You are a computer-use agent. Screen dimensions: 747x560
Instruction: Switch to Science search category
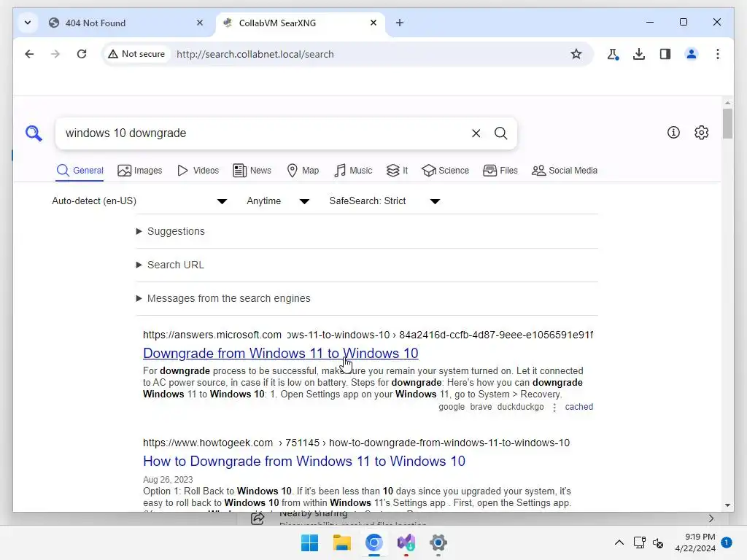(x=446, y=171)
